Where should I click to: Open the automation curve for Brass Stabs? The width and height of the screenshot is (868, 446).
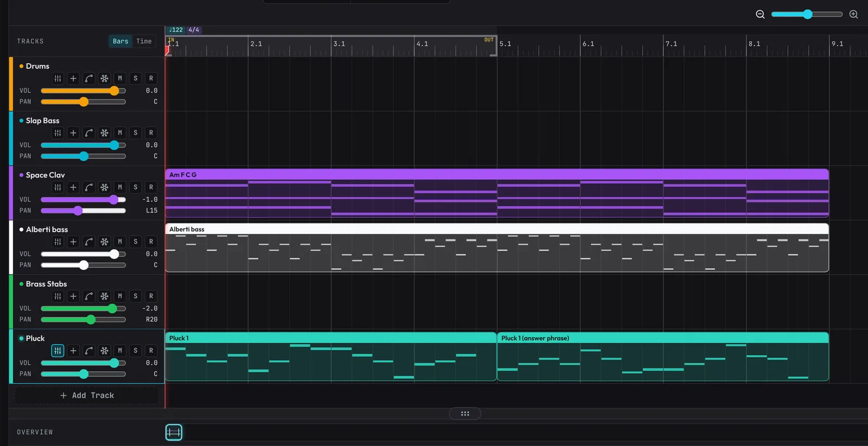pos(89,296)
